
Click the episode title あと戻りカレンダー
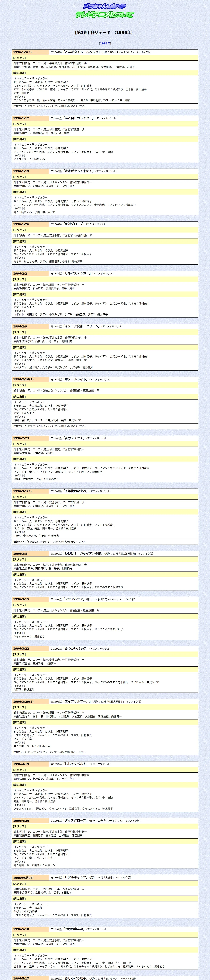(79, 118)
